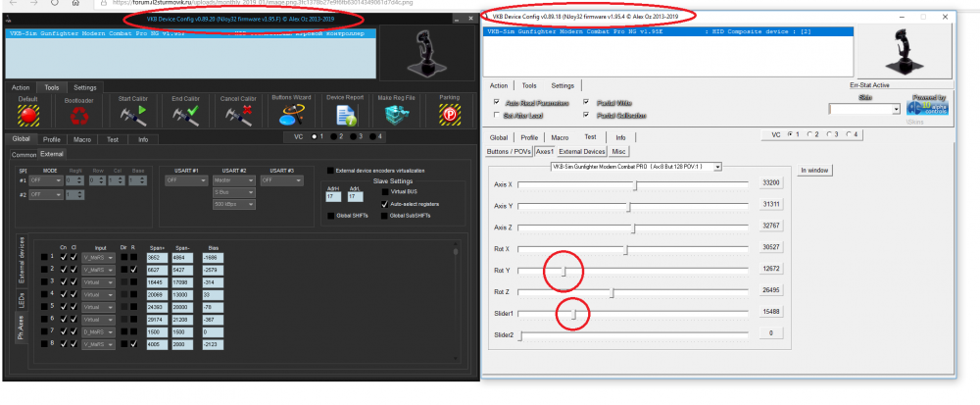Image resolution: width=980 pixels, height=405 pixels.
Task: Select VC 2 radio in dark window
Action: tap(334, 136)
